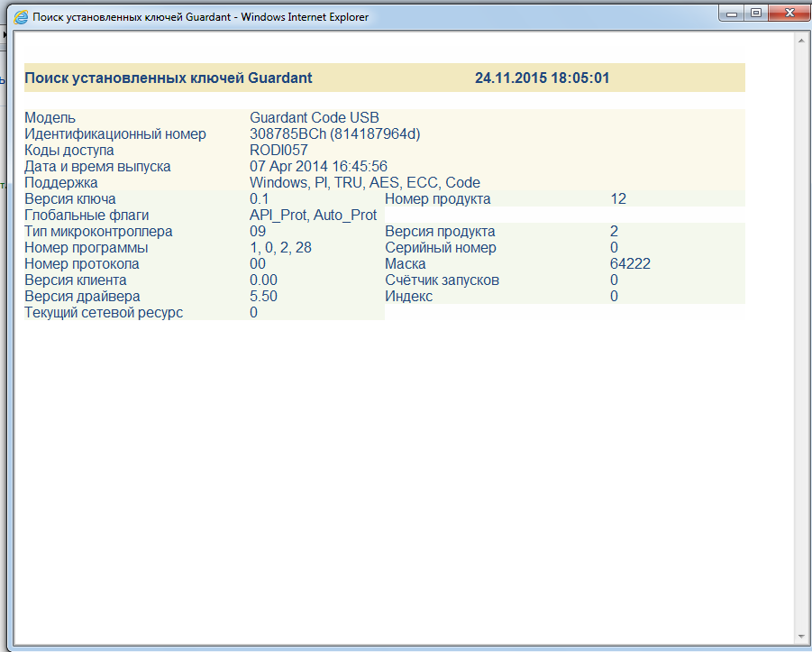Minimize the Guardant search window

tap(732, 14)
